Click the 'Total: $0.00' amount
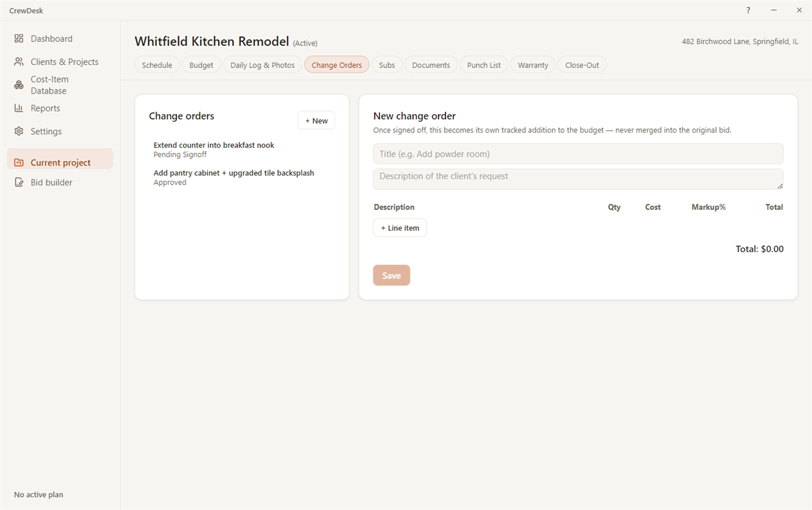812x510 pixels. pyautogui.click(x=759, y=249)
